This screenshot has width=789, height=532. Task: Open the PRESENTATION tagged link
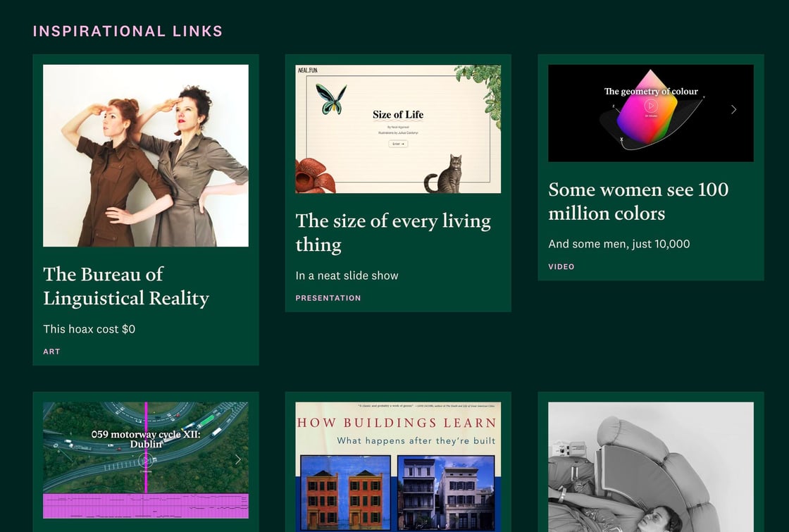coord(328,298)
